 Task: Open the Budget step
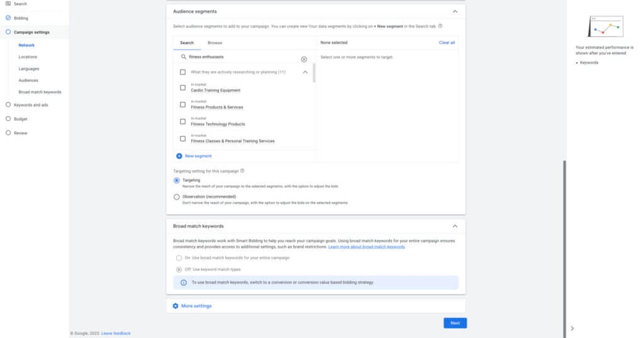click(21, 119)
